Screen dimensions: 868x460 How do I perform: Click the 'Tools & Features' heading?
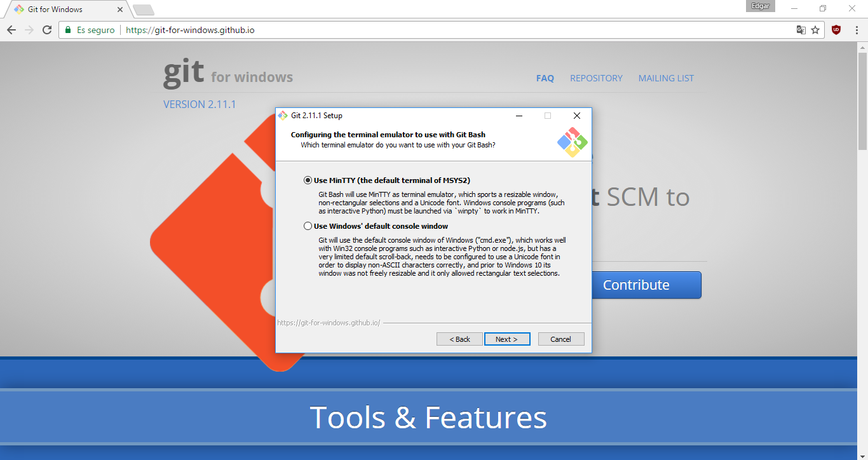(x=428, y=417)
